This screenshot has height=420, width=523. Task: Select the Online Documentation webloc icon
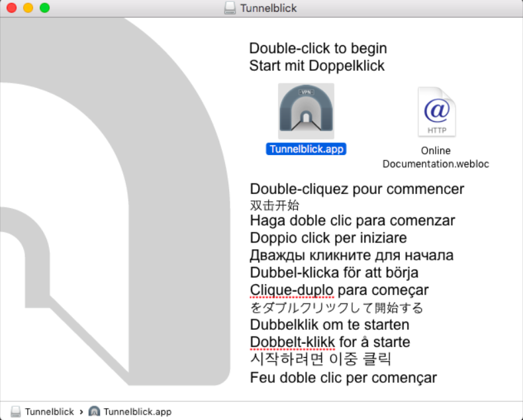click(x=436, y=112)
